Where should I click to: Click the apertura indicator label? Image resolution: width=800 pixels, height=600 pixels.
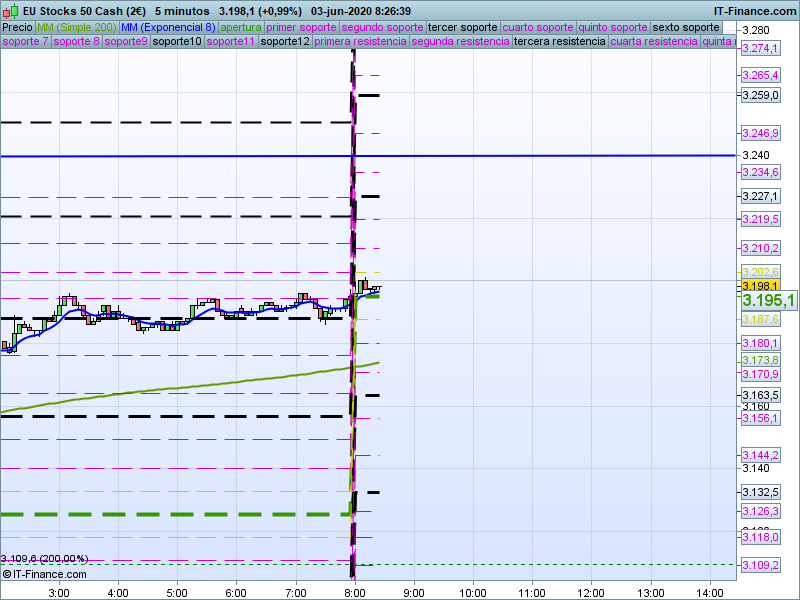pyautogui.click(x=241, y=27)
